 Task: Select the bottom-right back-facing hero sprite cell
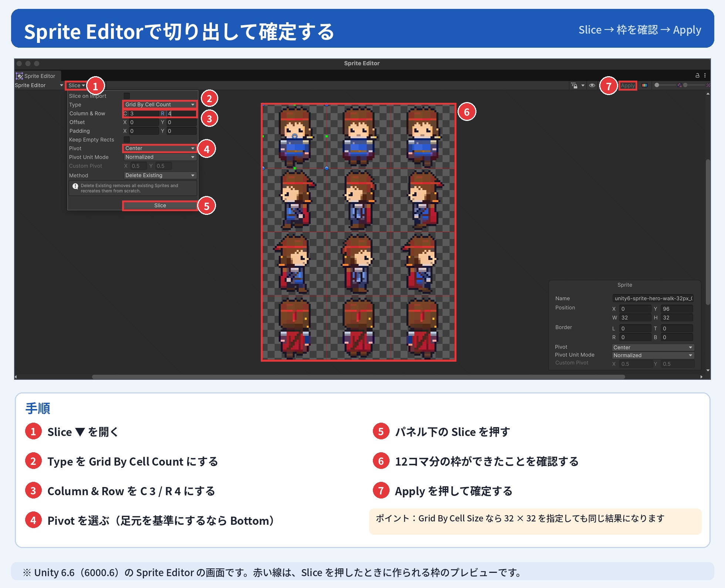pyautogui.click(x=423, y=328)
